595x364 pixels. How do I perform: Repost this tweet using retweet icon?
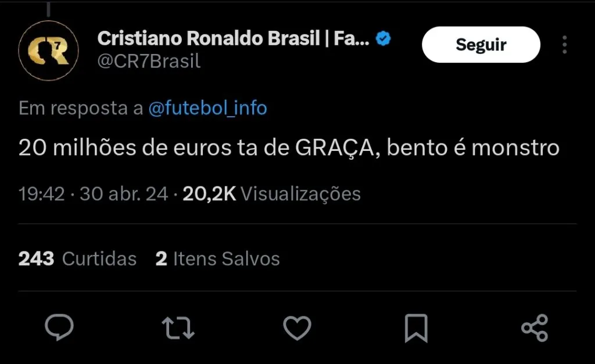(178, 327)
